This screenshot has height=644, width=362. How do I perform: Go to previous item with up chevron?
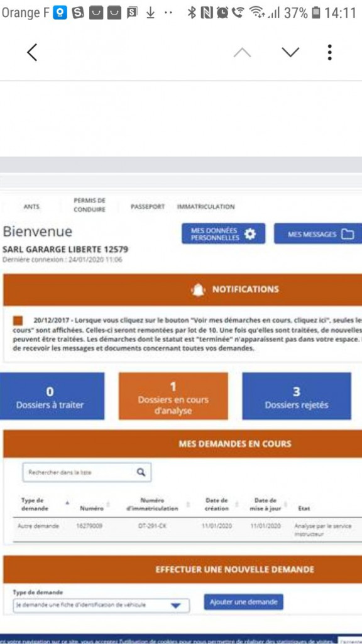coord(242,52)
